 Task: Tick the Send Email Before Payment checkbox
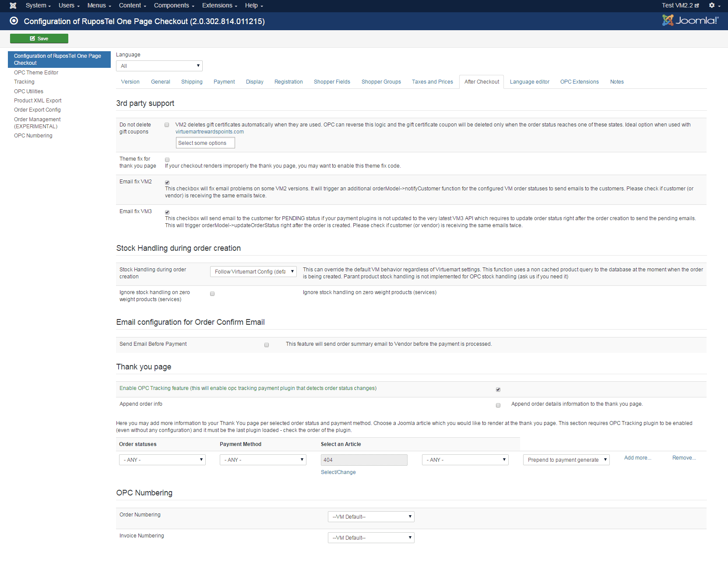tap(267, 345)
